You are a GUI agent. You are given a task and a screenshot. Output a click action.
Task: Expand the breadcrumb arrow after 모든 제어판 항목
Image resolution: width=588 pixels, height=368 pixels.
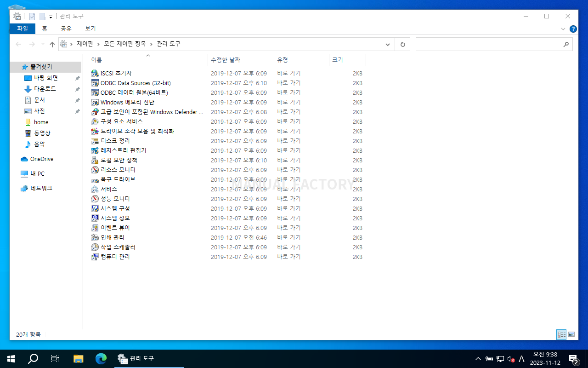coord(151,44)
